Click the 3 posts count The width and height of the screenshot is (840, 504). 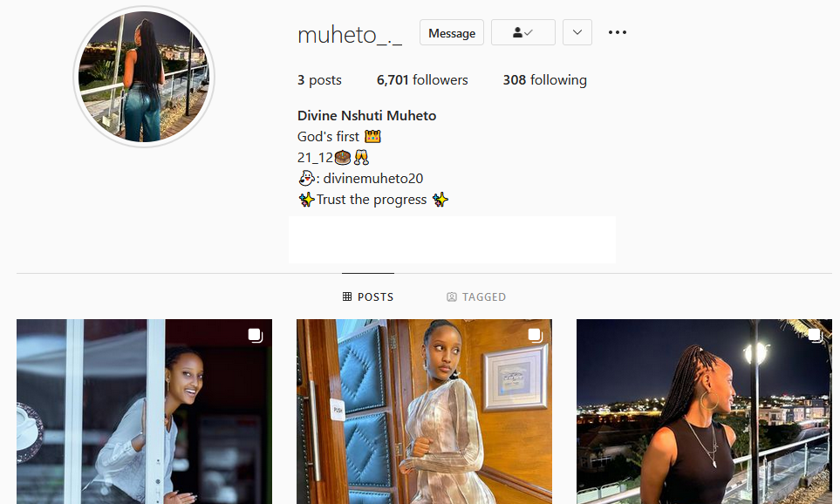(319, 80)
